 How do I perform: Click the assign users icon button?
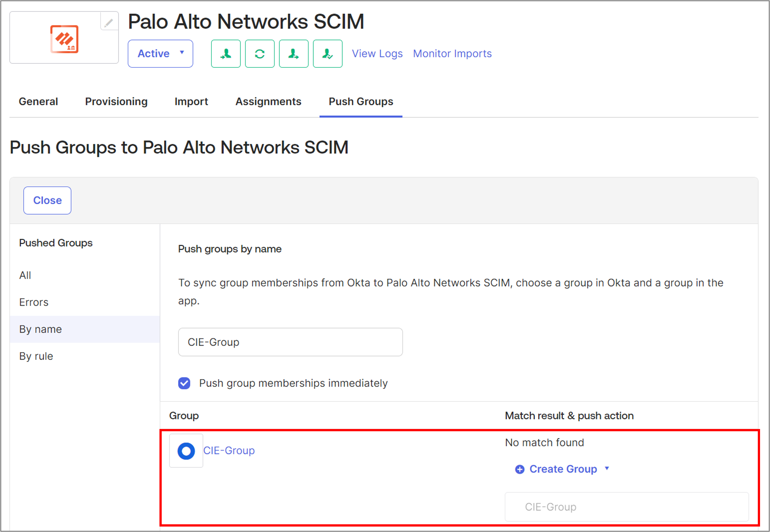[x=226, y=54]
